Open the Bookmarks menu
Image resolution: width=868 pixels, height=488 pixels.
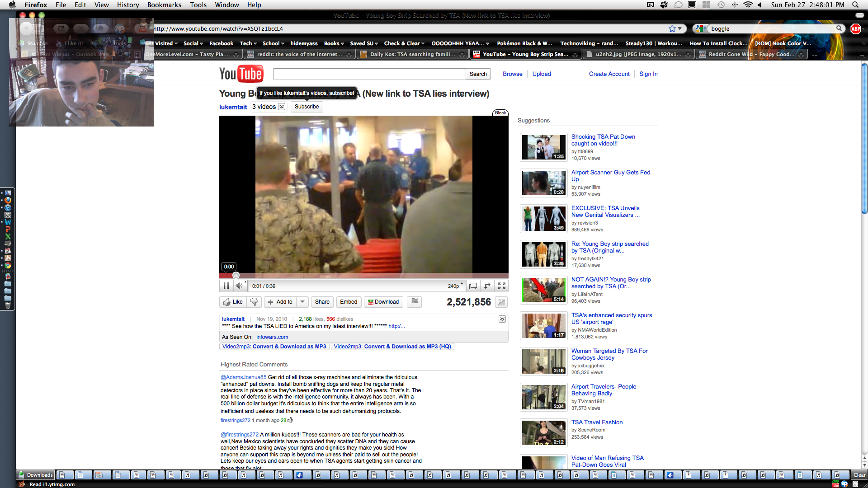point(164,5)
